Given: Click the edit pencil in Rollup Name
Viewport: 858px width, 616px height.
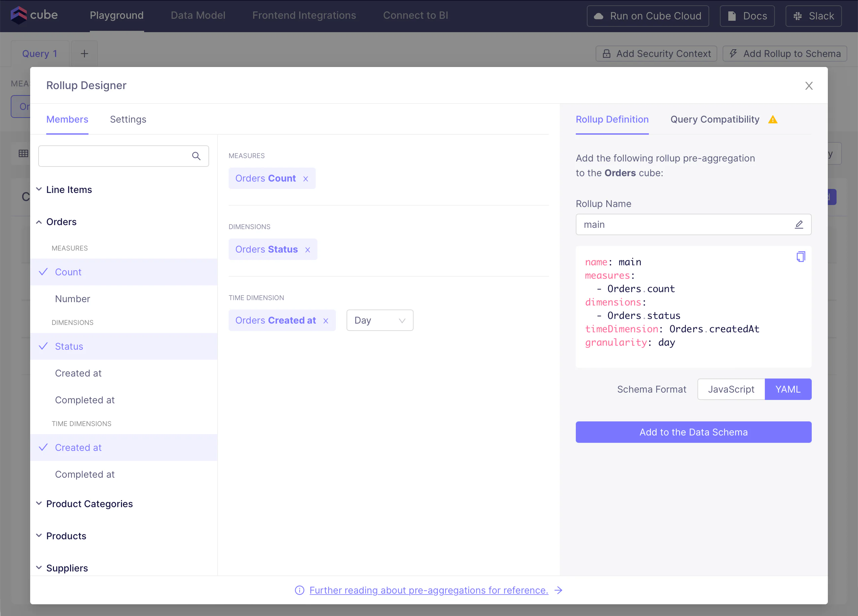Looking at the screenshot, I should (x=799, y=225).
